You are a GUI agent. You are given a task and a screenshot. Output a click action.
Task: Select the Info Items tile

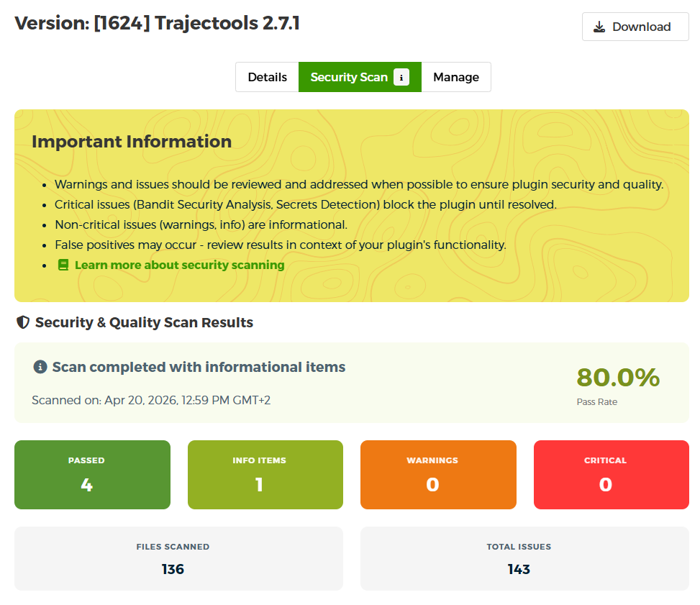[x=265, y=475]
